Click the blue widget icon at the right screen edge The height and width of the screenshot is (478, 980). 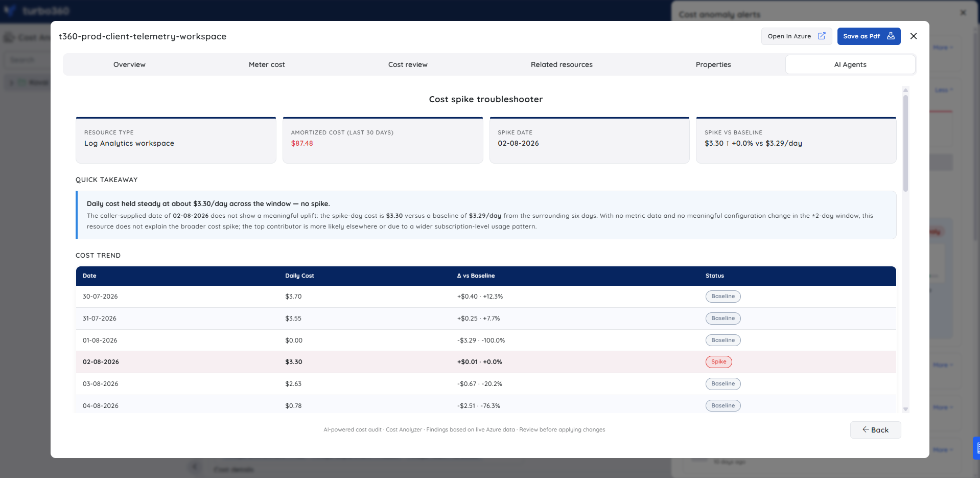coord(977,448)
